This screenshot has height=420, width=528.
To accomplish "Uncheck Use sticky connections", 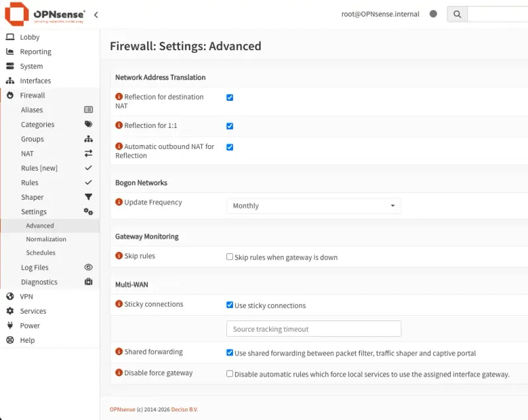I will (x=230, y=305).
